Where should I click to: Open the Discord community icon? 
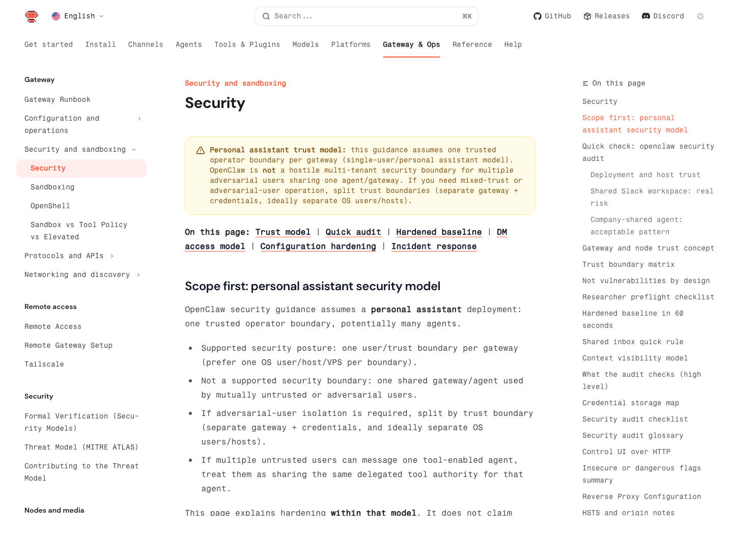645,16
